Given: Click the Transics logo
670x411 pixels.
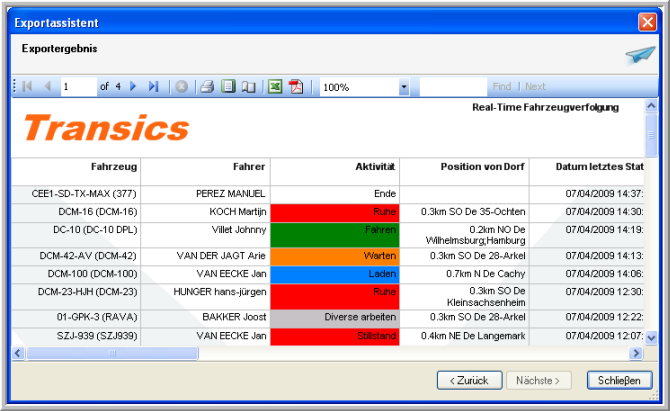Looking at the screenshot, I should tap(106, 127).
